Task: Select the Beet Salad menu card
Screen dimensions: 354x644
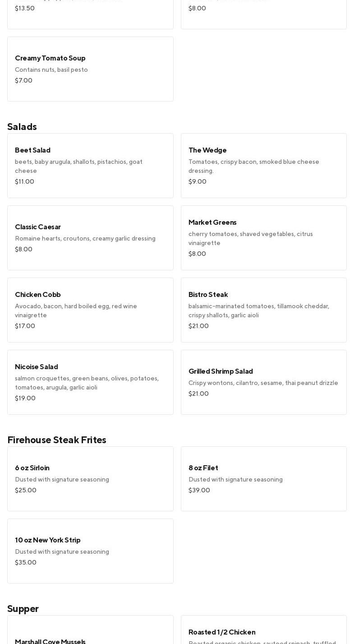Action: 90,166
